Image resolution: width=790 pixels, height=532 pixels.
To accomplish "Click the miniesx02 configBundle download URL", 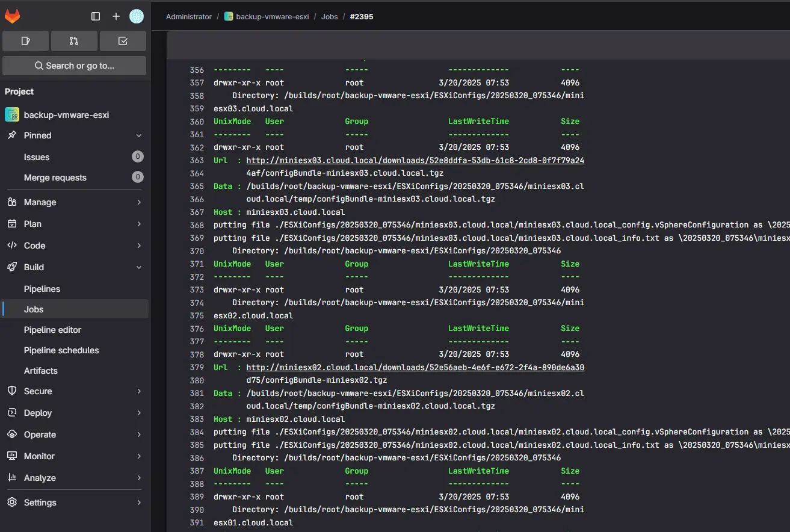I will click(x=415, y=367).
